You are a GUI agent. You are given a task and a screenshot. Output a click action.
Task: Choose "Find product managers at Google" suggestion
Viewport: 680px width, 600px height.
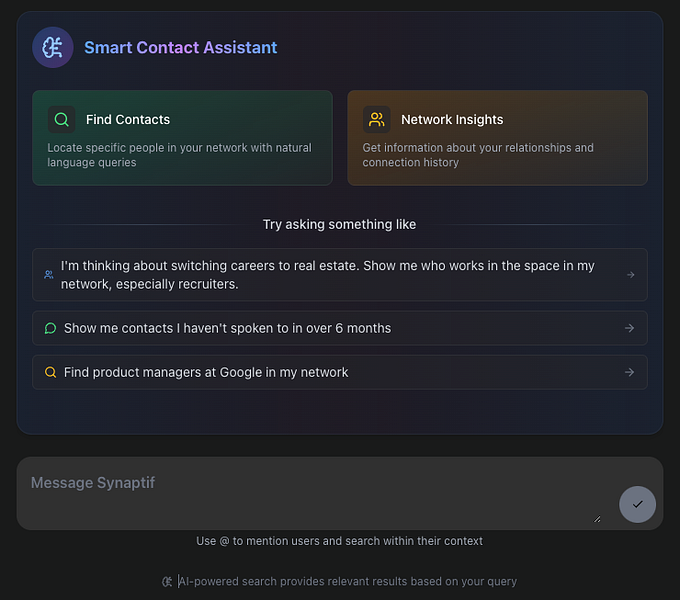206,372
